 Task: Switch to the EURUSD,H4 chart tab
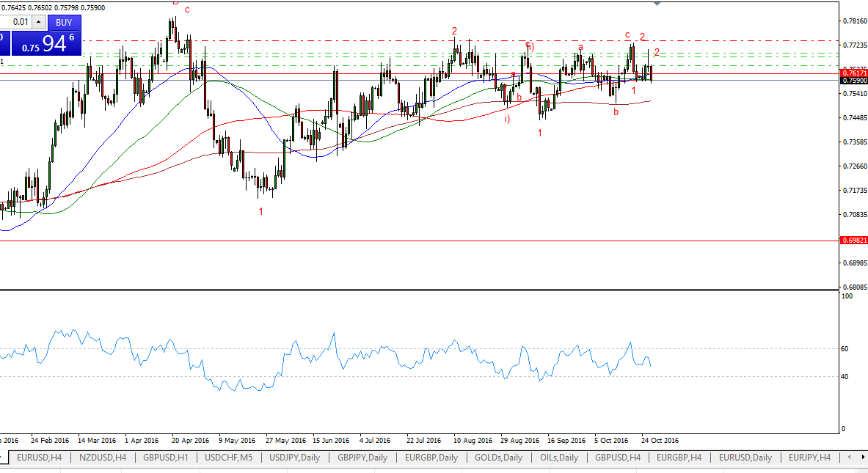point(40,458)
